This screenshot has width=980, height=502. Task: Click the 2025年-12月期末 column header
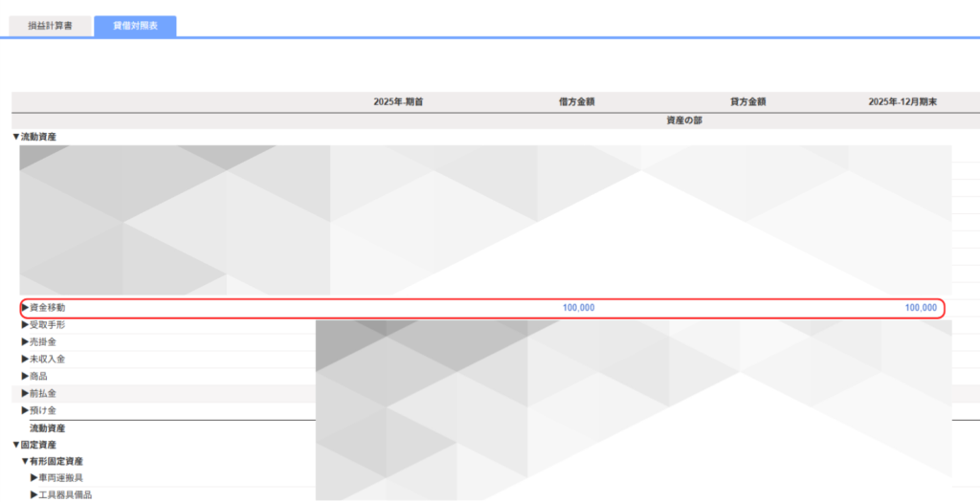pyautogui.click(x=902, y=101)
